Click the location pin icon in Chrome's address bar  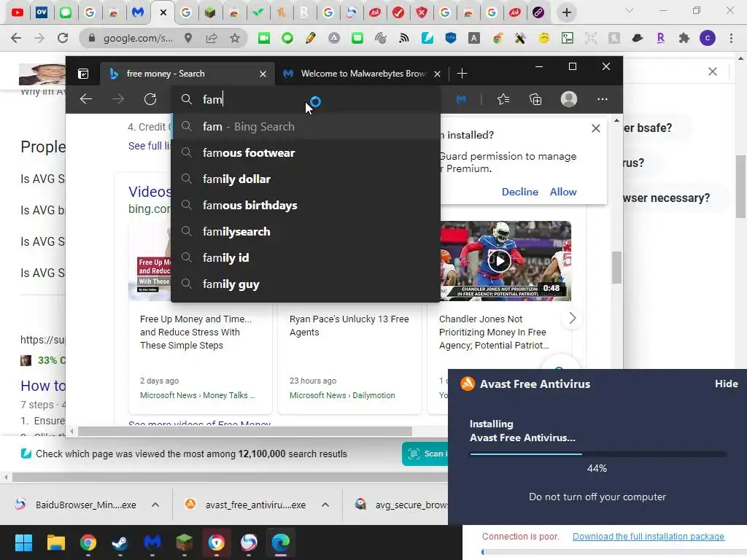[x=189, y=38]
